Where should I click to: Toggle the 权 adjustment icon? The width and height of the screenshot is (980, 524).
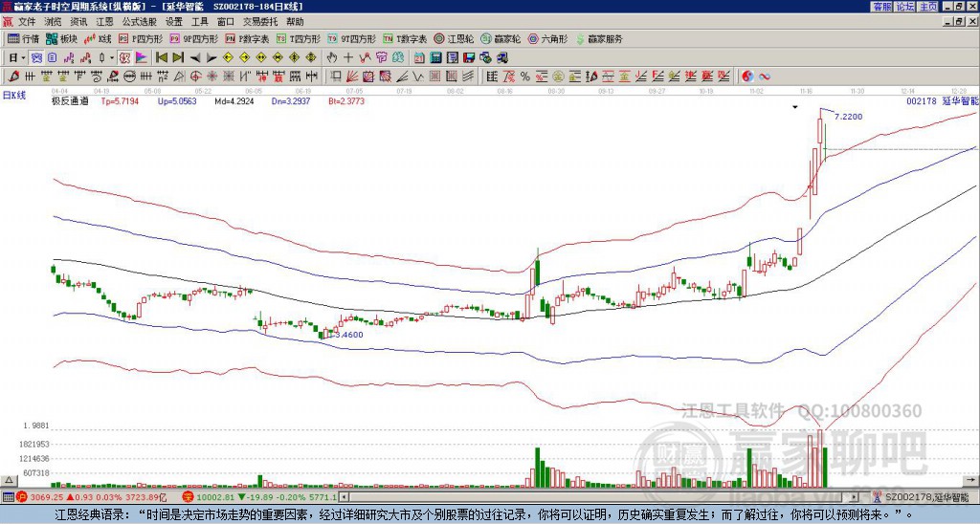124,57
